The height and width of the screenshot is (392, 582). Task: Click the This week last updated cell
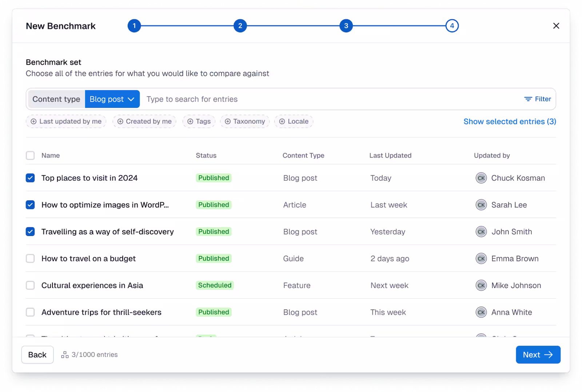pyautogui.click(x=388, y=312)
